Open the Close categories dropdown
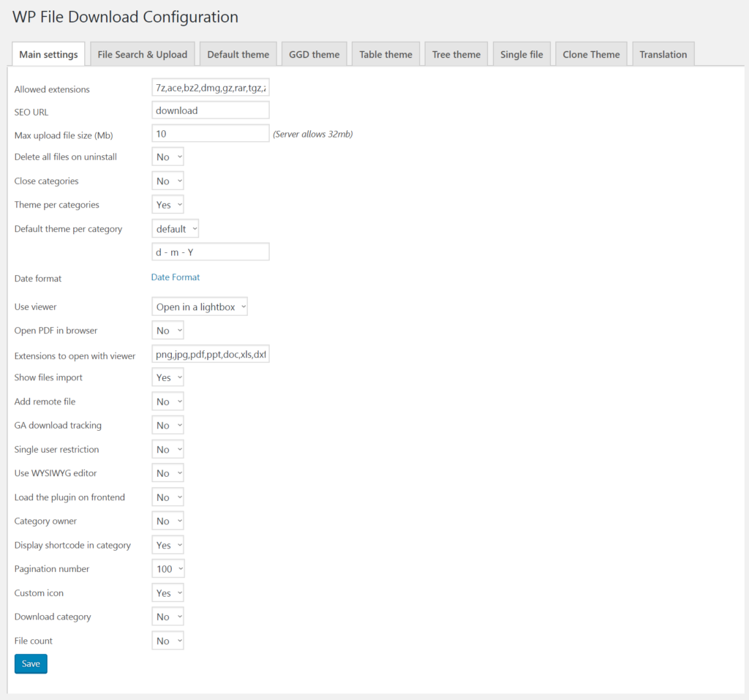This screenshot has width=749, height=700. 168,181
